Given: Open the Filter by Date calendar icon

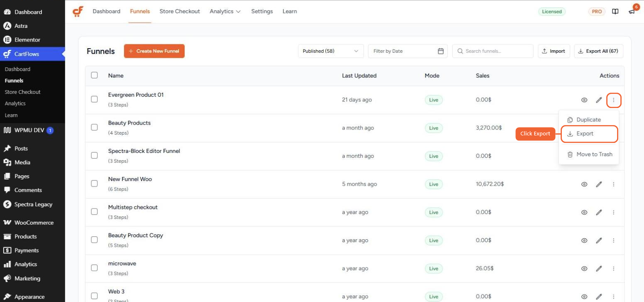Looking at the screenshot, I should click(441, 51).
